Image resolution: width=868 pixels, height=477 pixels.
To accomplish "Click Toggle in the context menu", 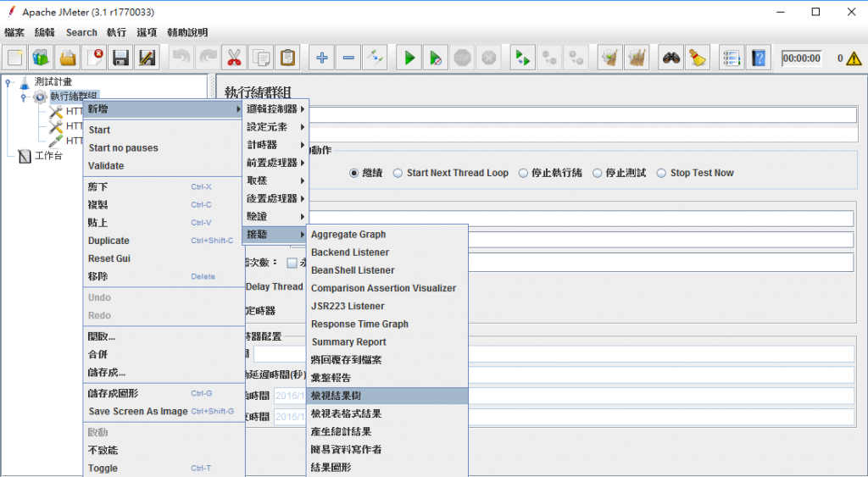I will click(164, 469).
